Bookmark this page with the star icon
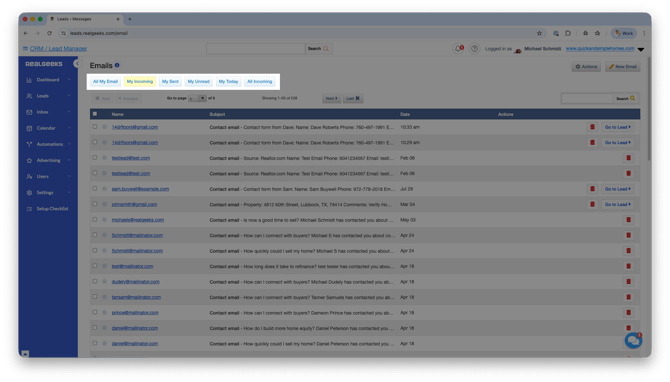Image resolution: width=670 pixels, height=382 pixels. pos(539,33)
